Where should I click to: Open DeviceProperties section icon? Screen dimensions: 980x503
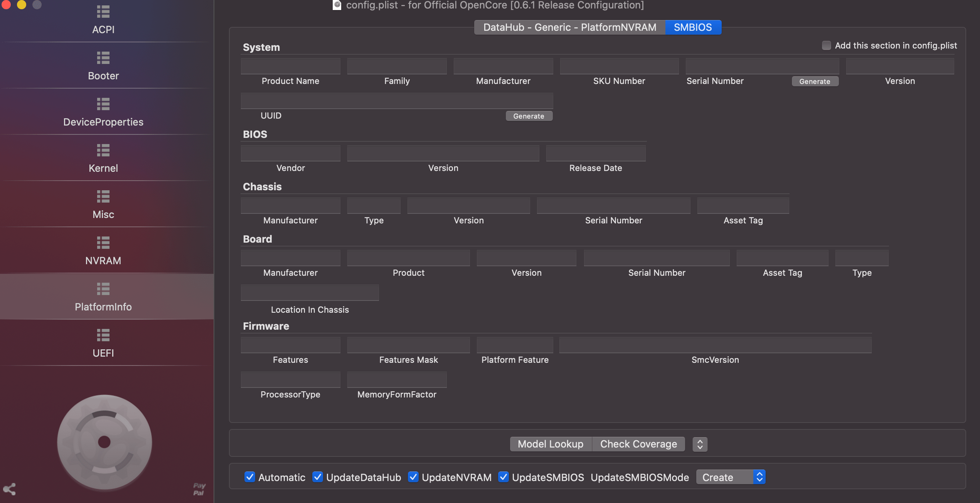103,104
